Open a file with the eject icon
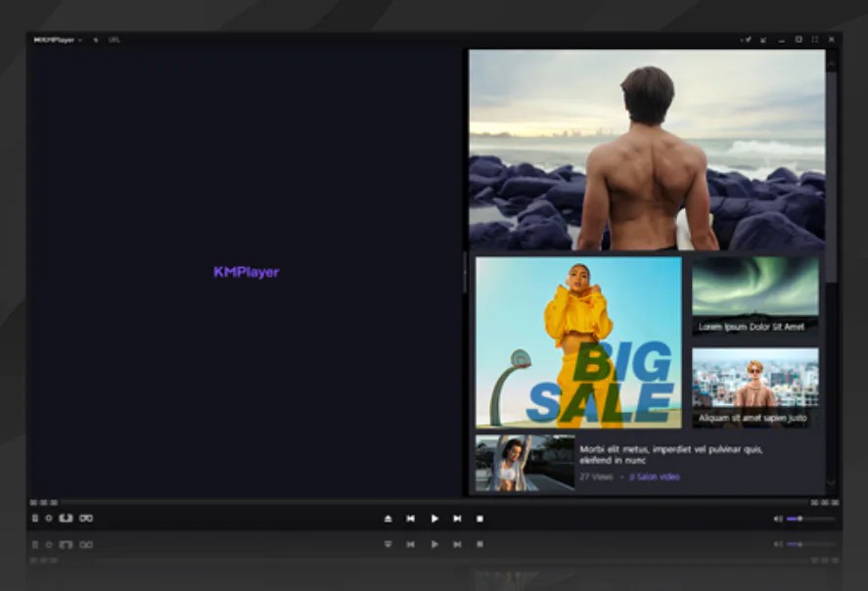Image resolution: width=868 pixels, height=591 pixels. (x=389, y=519)
